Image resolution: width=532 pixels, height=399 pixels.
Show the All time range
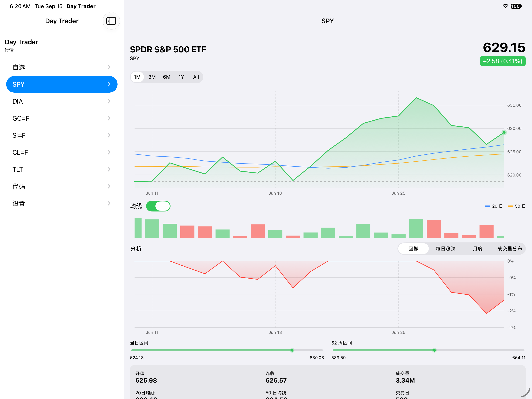pyautogui.click(x=196, y=77)
